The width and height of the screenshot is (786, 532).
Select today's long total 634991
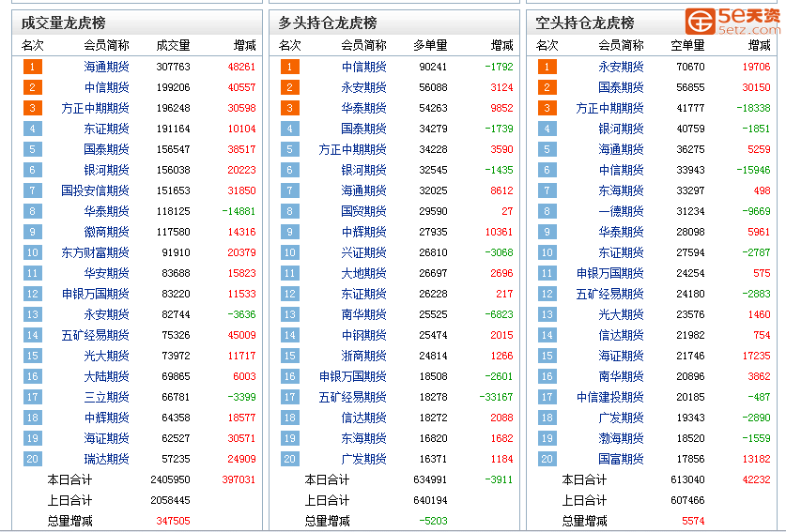(x=430, y=479)
